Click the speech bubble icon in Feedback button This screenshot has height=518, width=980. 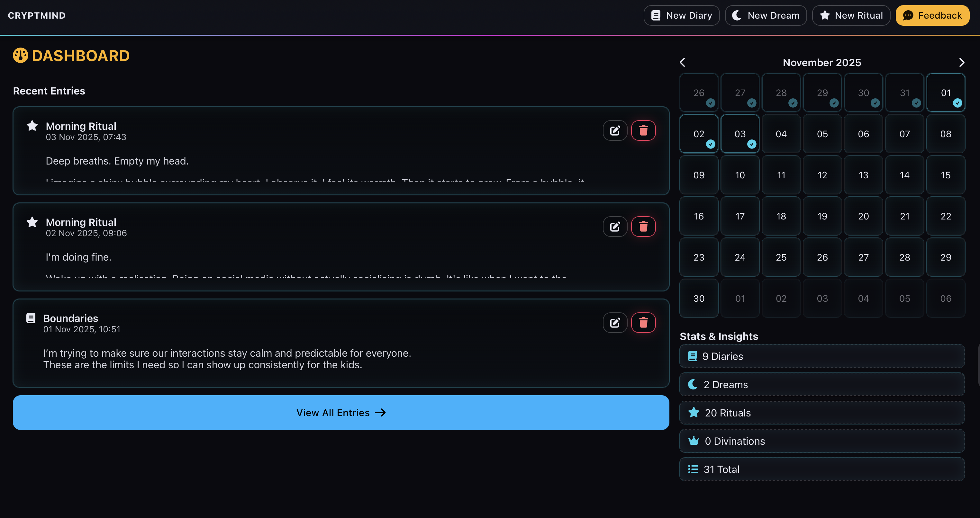(x=909, y=15)
